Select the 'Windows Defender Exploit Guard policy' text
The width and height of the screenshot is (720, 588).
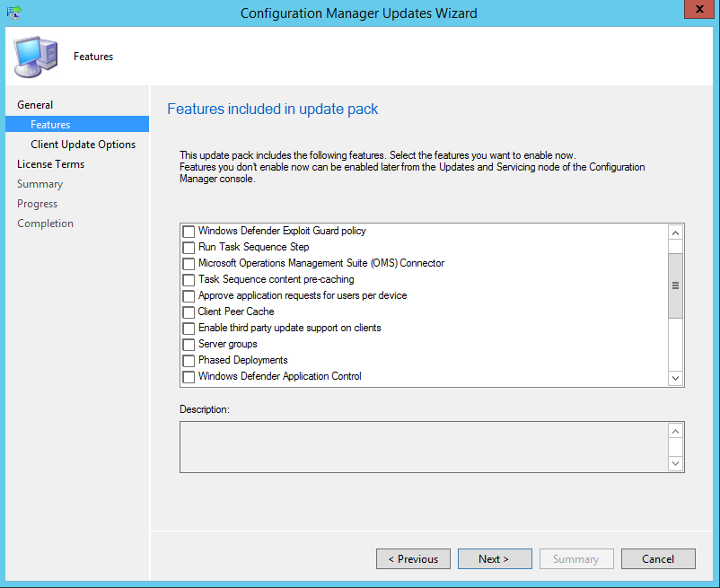pyautogui.click(x=282, y=231)
